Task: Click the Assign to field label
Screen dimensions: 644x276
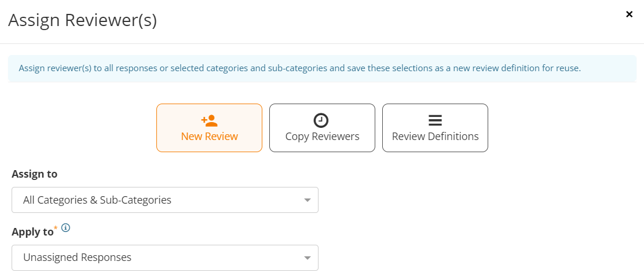Action: [x=35, y=174]
